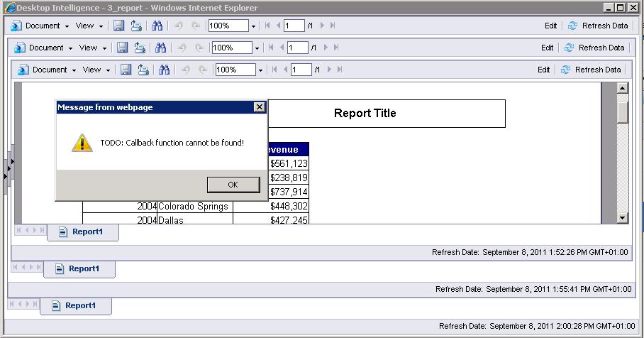Go to next page in the third toolbar row
The width and height of the screenshot is (644, 338).
pos(329,70)
